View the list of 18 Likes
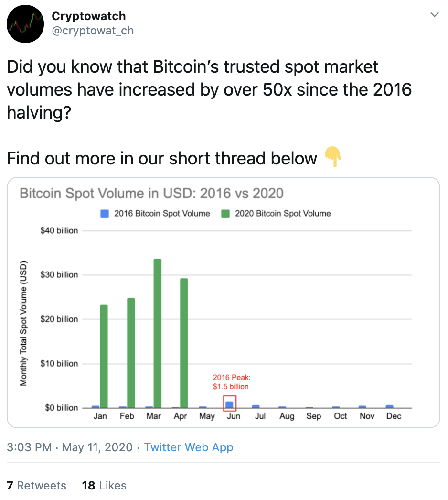 104,485
